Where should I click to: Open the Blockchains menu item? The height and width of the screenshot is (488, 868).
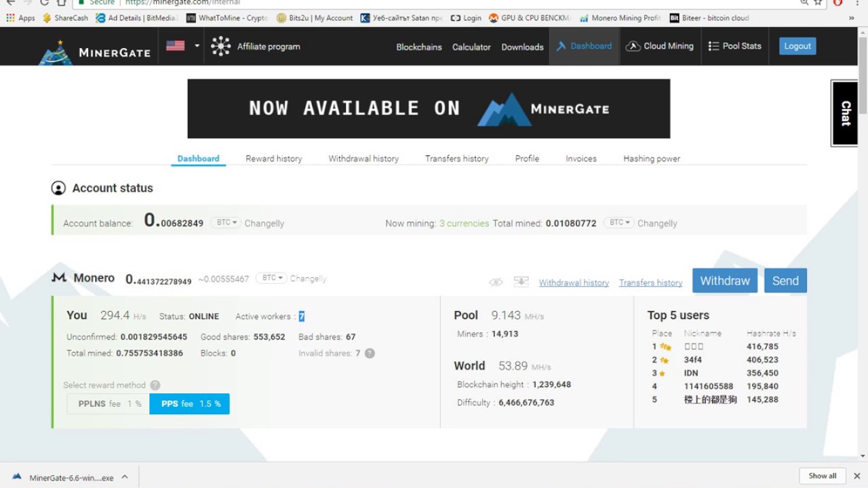(419, 47)
